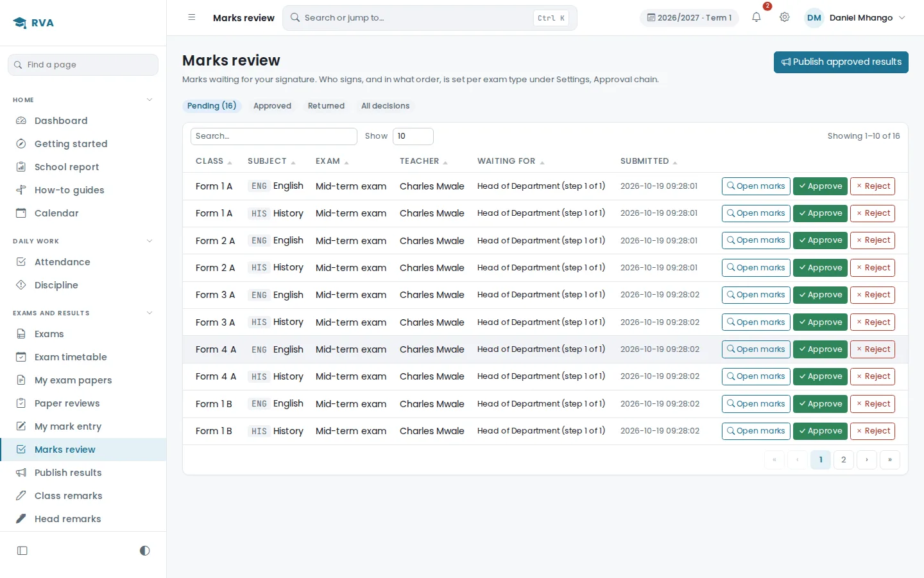The image size is (924, 578).
Task: Open Publish results in sidebar
Action: point(83,473)
